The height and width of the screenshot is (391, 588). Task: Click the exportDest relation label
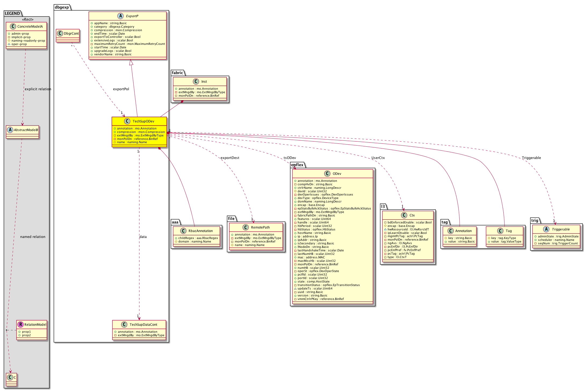[x=230, y=158]
